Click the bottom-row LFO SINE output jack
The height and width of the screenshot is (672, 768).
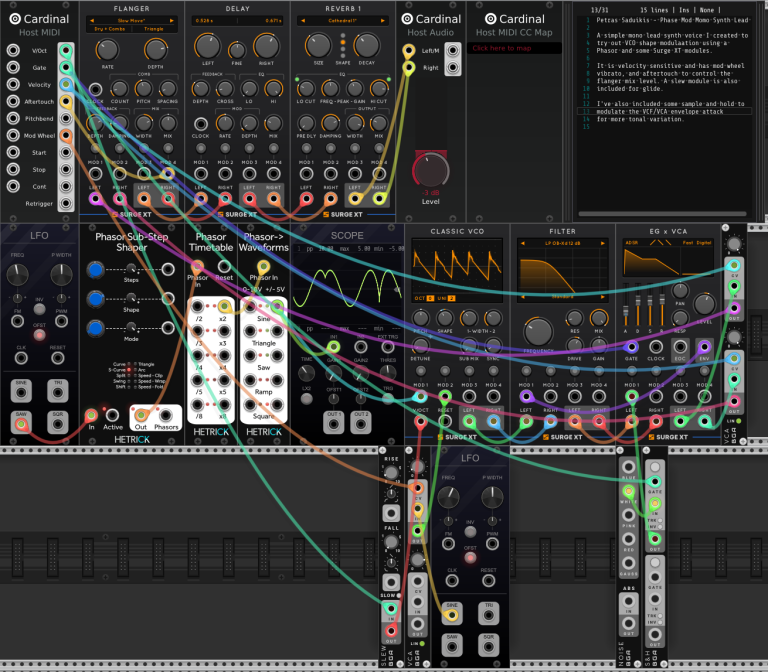click(x=452, y=614)
